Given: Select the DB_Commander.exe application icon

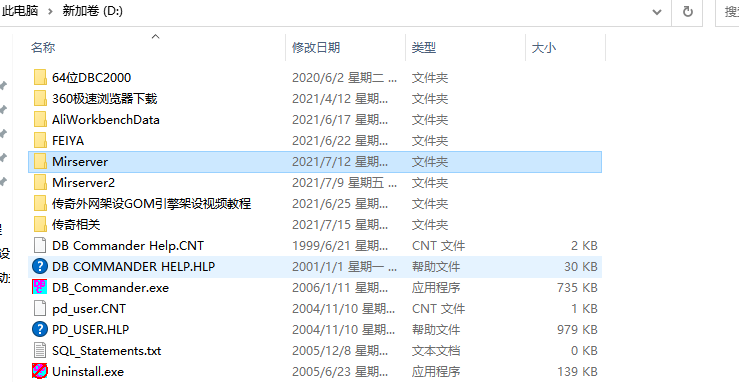Looking at the screenshot, I should [x=40, y=287].
